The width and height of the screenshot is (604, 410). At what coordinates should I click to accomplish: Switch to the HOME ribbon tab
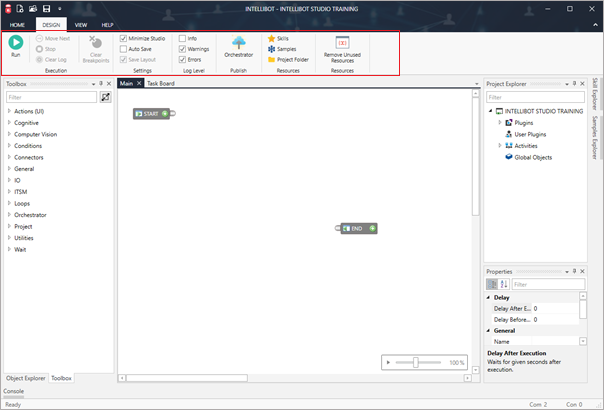click(x=17, y=24)
